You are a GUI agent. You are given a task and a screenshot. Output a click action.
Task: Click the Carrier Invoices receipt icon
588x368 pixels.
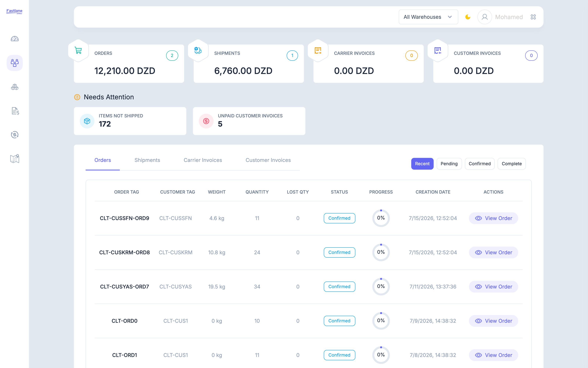coord(318,50)
